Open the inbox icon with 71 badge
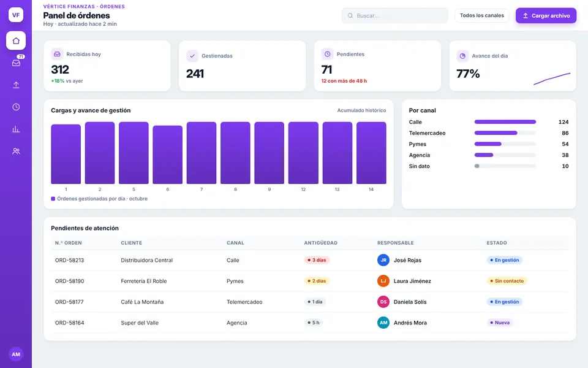 coord(16,63)
